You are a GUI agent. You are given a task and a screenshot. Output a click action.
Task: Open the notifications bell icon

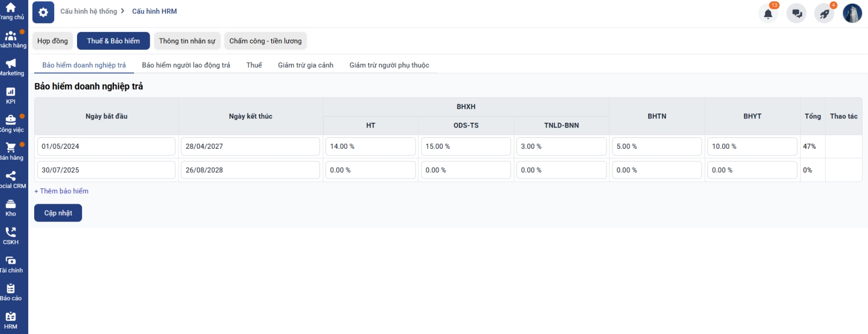768,14
